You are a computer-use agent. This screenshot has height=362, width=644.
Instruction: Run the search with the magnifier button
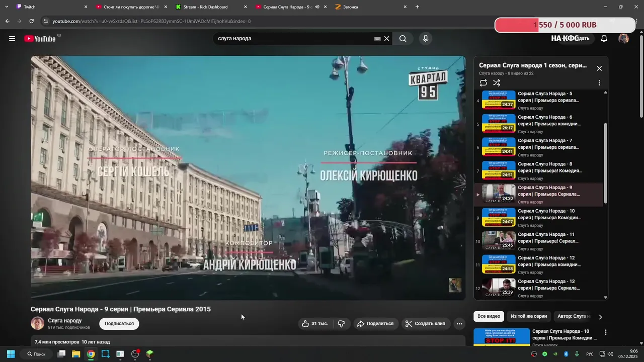coord(403,39)
